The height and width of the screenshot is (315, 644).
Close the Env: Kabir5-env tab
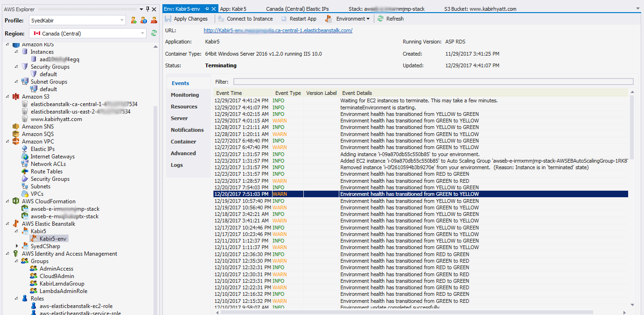[214, 9]
